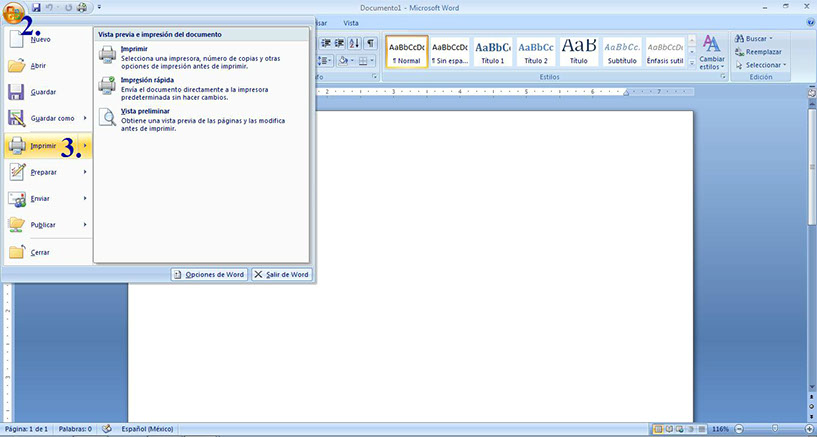The height and width of the screenshot is (437, 817).
Task: Apply the Sin espaciado style
Action: (450, 52)
